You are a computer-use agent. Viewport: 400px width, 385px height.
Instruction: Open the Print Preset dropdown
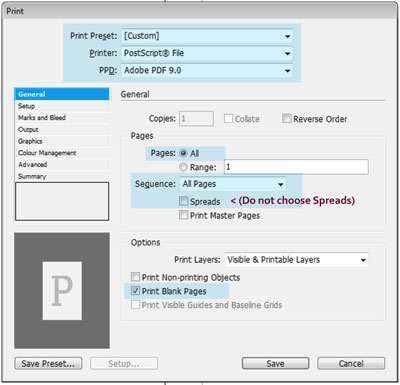(x=207, y=36)
